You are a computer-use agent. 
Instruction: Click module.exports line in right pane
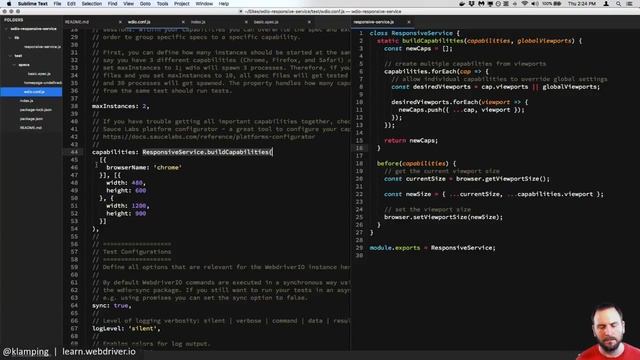pyautogui.click(x=432, y=248)
